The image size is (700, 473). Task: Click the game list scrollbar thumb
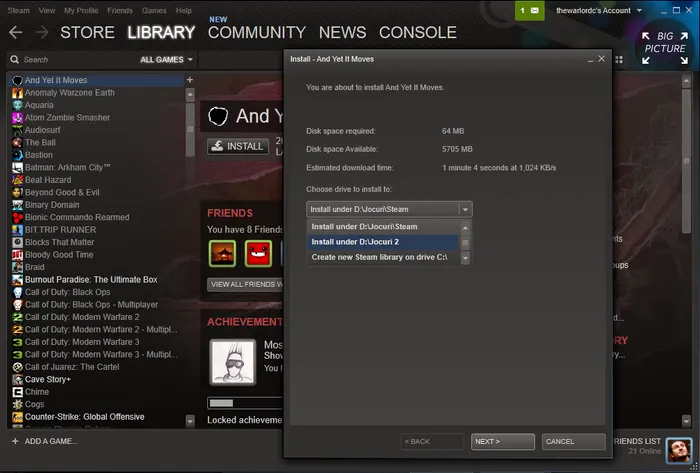click(190, 129)
